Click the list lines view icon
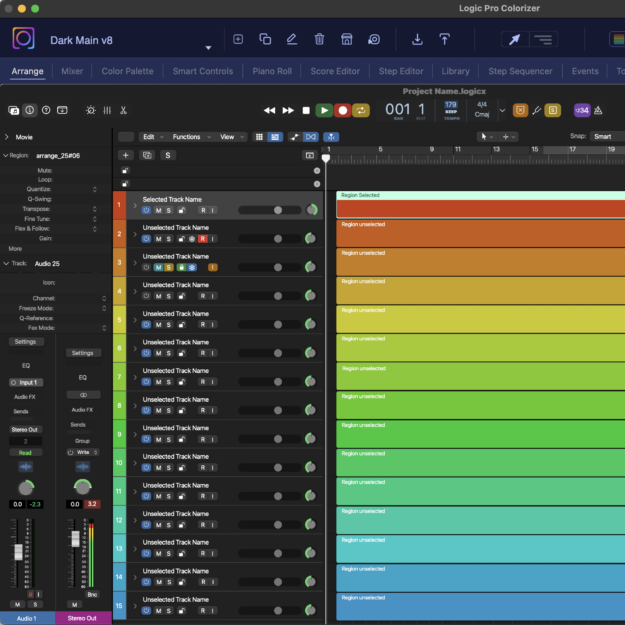The image size is (625, 625). pyautogui.click(x=543, y=39)
